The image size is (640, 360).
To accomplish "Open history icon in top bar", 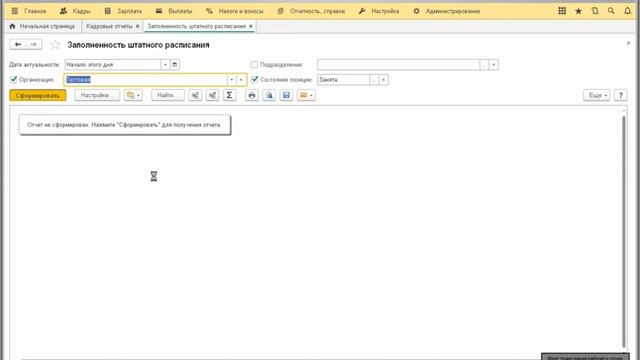I will [x=595, y=11].
